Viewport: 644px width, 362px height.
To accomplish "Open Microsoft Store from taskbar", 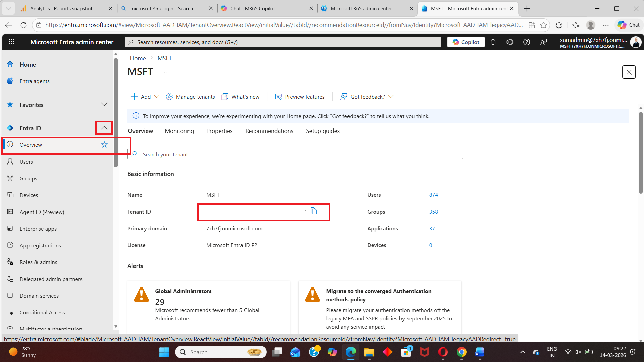I will [406, 352].
